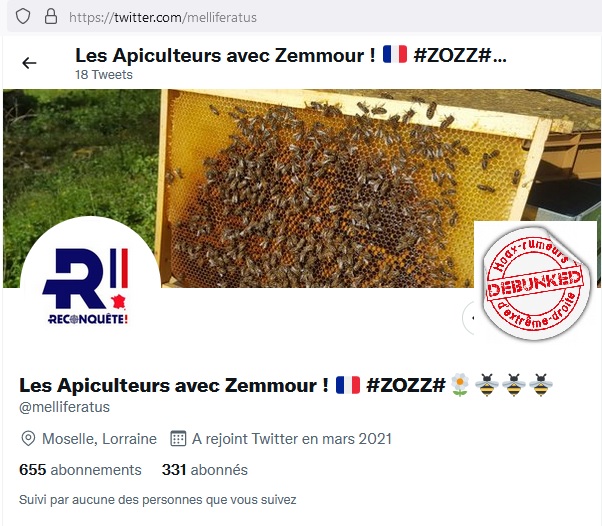Screen dimensions: 602x526
Task: Open the 655 abonnements list
Action: point(80,470)
